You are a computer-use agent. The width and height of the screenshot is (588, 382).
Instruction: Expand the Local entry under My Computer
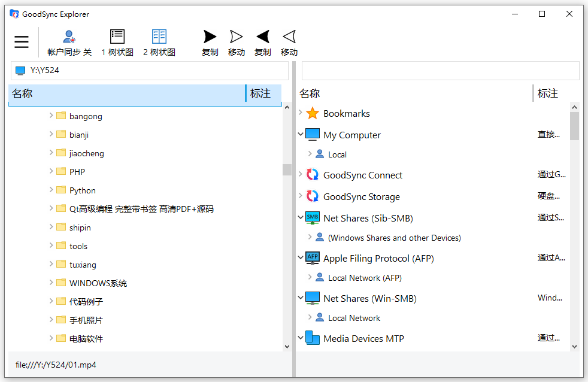[x=310, y=153]
